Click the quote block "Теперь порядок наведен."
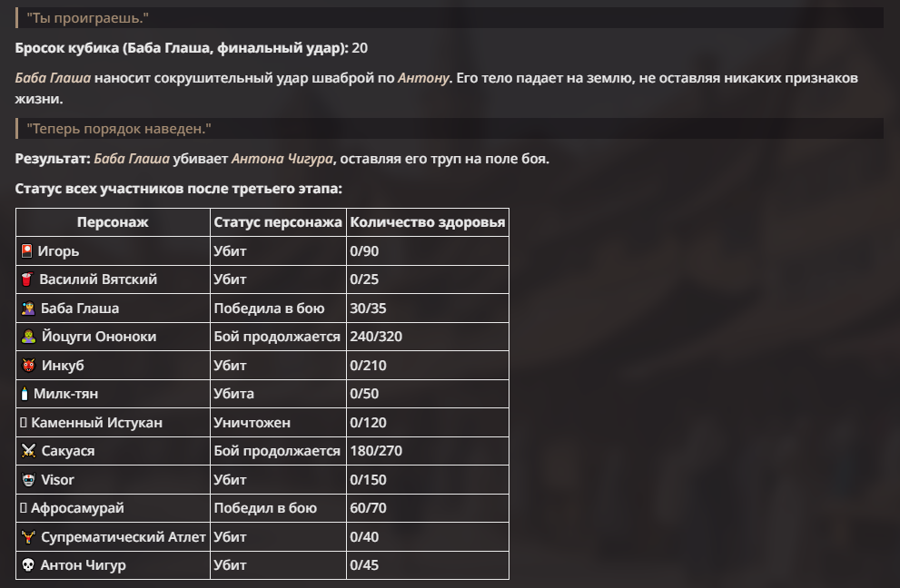The width and height of the screenshot is (900, 588). [x=450, y=129]
